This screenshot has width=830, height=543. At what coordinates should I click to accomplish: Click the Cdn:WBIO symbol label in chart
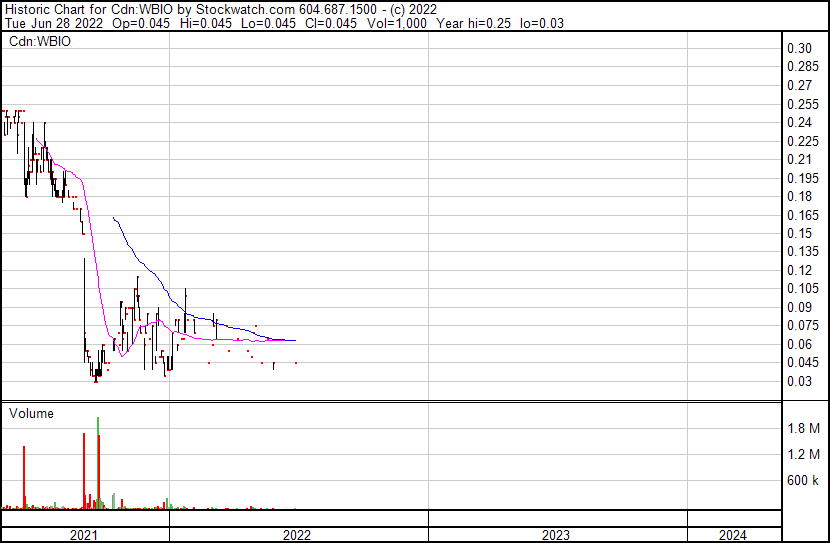click(x=37, y=41)
